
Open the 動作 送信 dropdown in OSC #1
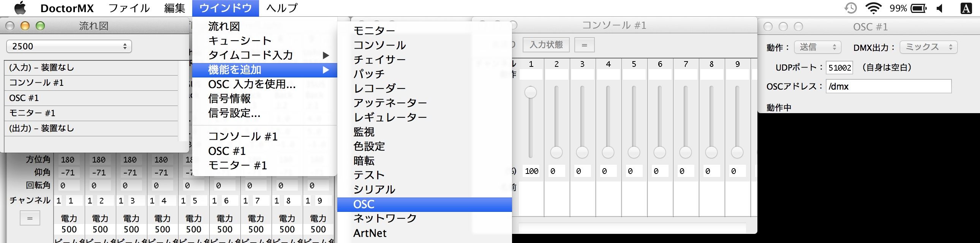coord(817,47)
